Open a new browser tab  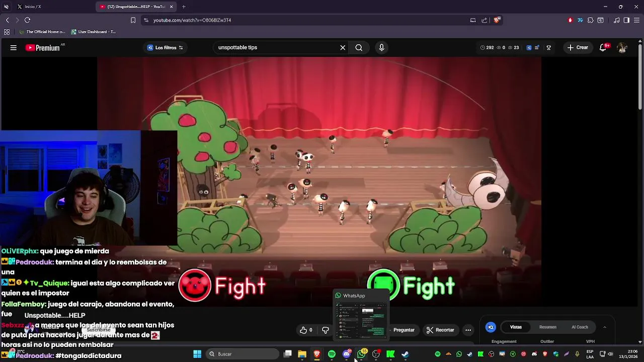tap(184, 7)
